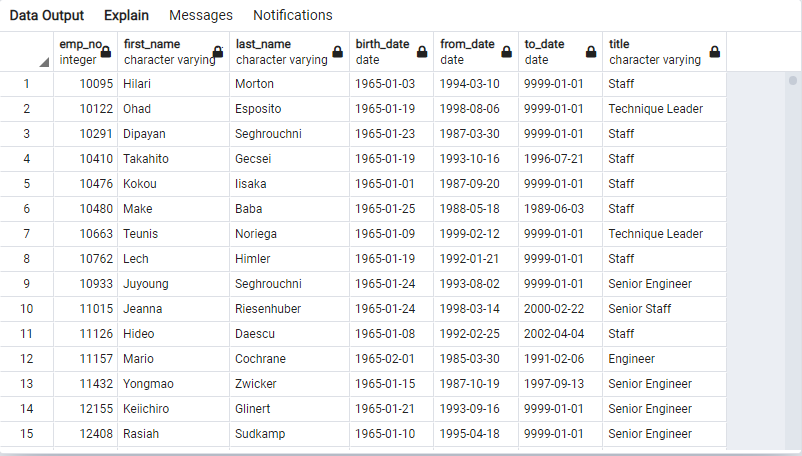Click the lock icon in title column

[x=714, y=52]
